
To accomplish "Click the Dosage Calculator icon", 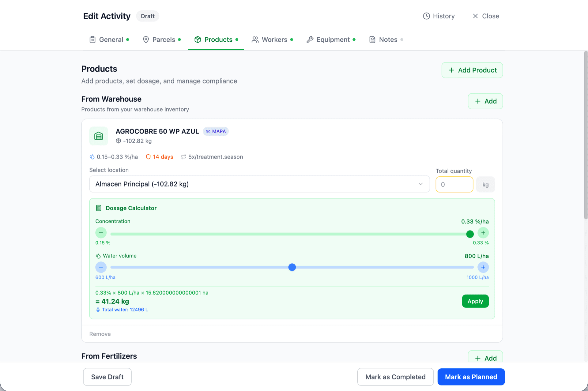I will (99, 208).
